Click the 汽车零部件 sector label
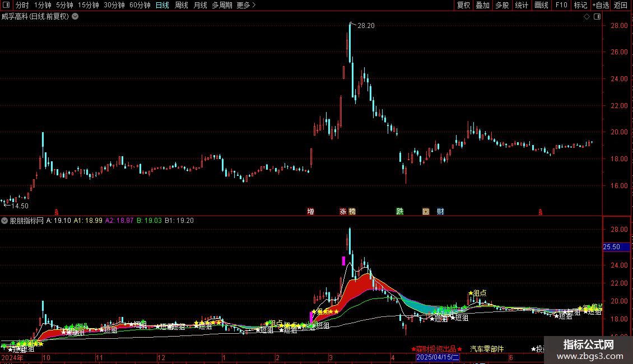633x364 pixels. [487, 349]
